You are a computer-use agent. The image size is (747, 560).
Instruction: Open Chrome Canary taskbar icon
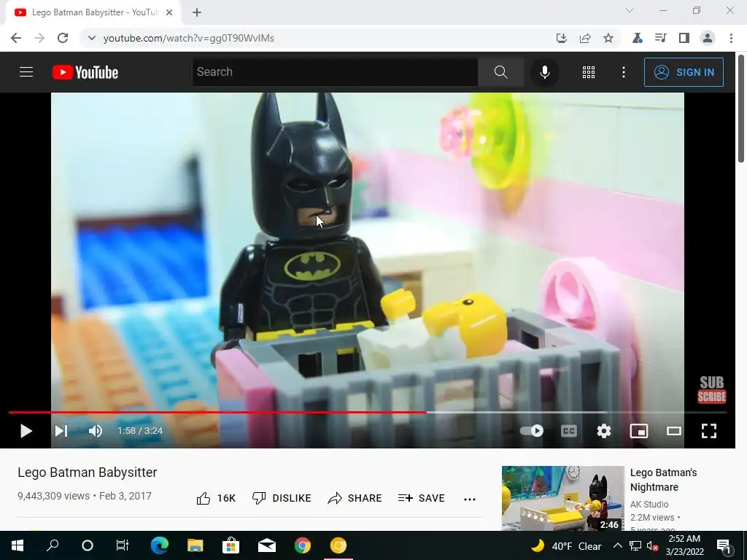(338, 545)
